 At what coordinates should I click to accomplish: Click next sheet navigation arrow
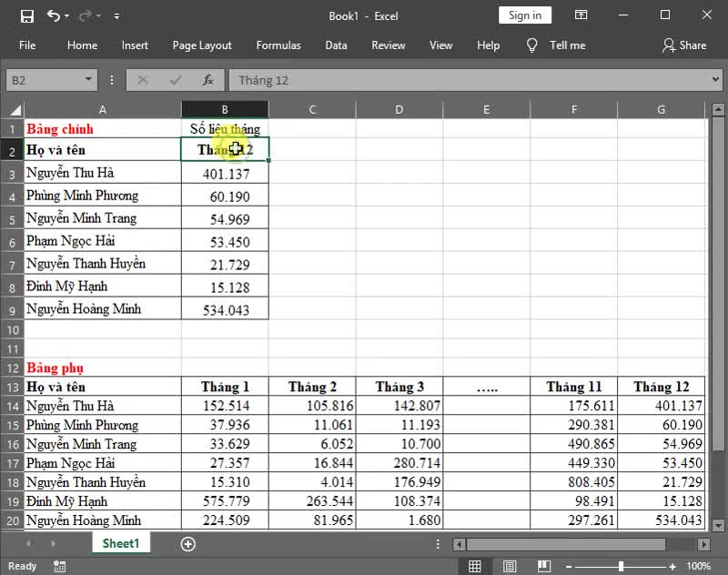coord(53,543)
